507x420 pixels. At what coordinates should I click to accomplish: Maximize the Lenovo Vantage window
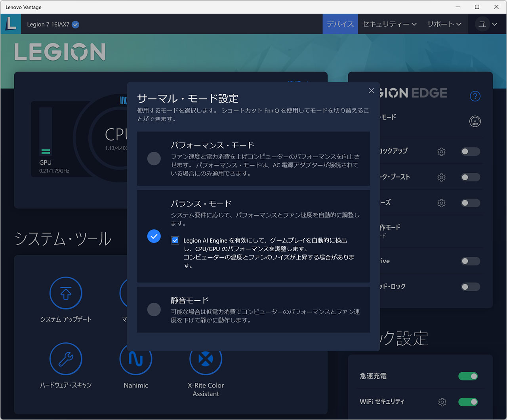pos(477,7)
